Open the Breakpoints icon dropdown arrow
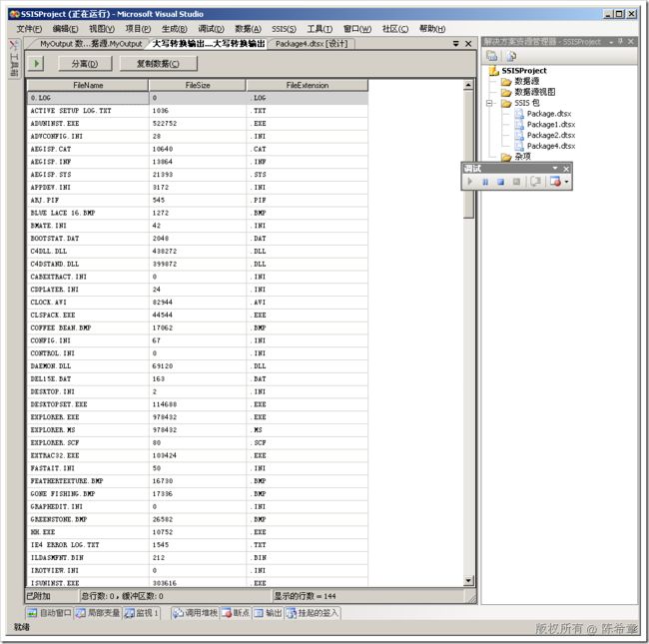 pos(566,182)
